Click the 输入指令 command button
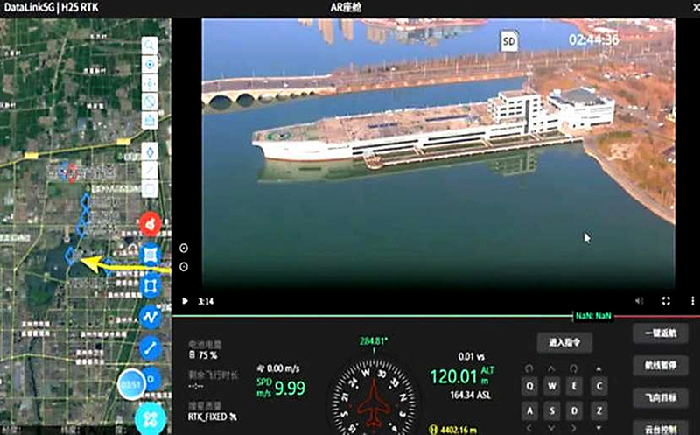 (x=564, y=343)
